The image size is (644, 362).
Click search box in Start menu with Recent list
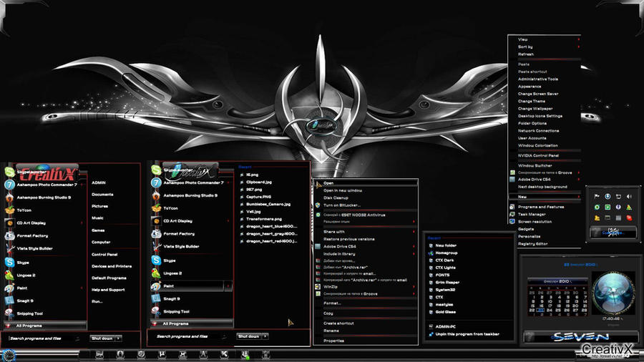click(x=189, y=336)
